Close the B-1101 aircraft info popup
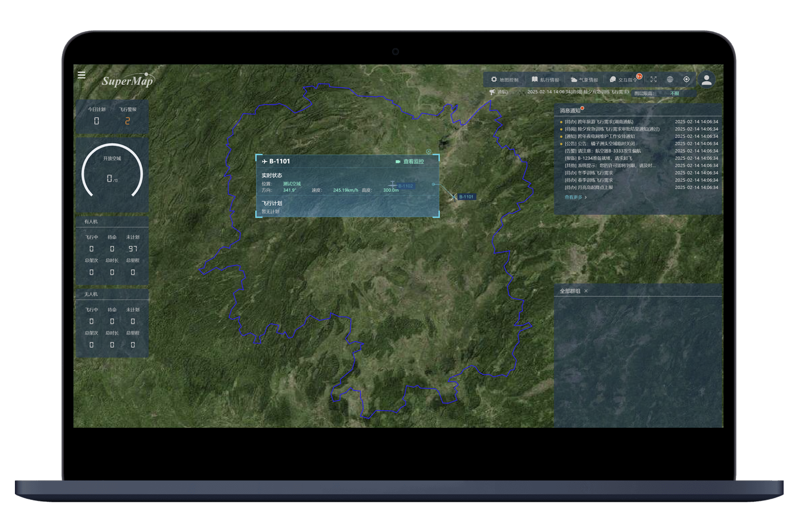798x532 pixels. (429, 152)
